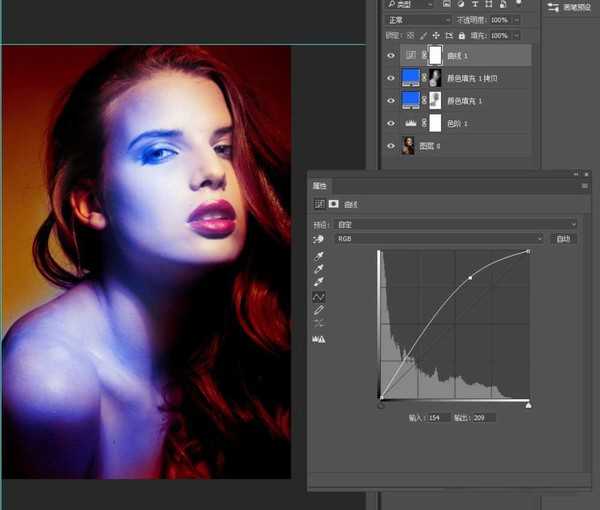Click the on-image targeted adjustment tool

tap(319, 240)
